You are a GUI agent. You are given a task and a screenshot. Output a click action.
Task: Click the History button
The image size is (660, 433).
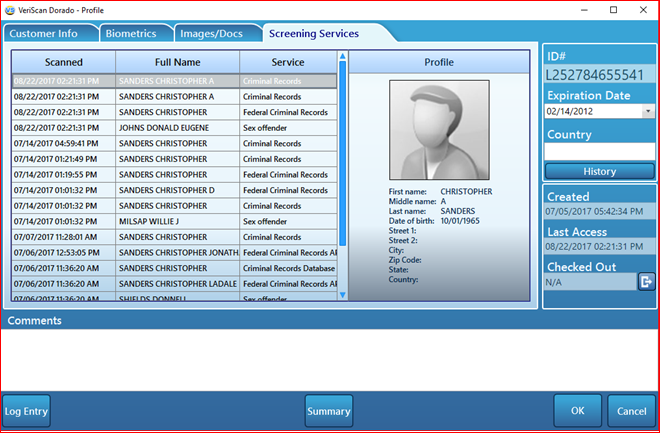599,171
